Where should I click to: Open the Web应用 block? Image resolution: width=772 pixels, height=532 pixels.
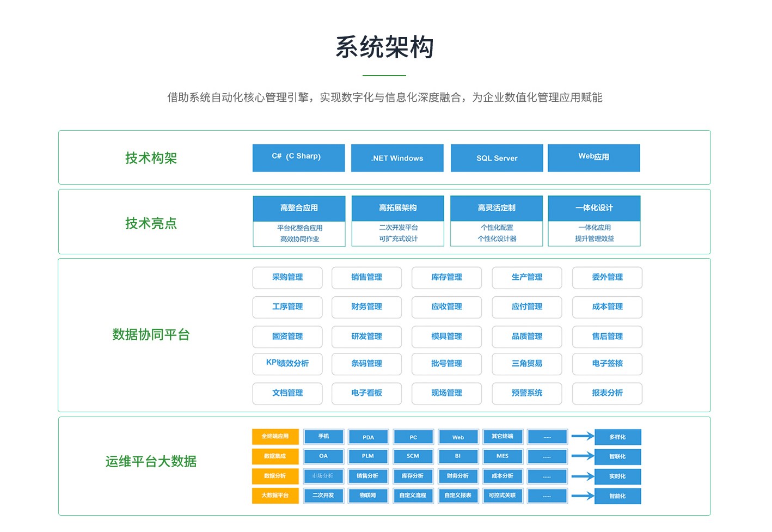tap(593, 158)
